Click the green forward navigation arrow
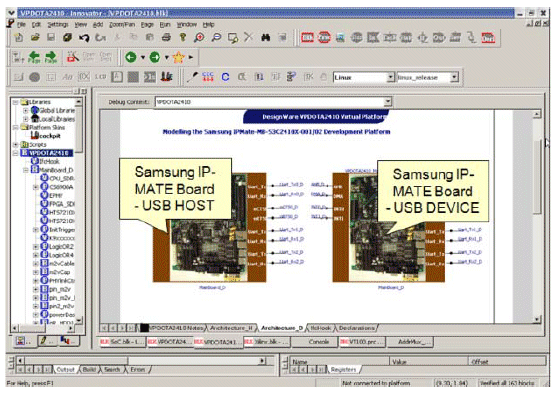 [x=155, y=57]
